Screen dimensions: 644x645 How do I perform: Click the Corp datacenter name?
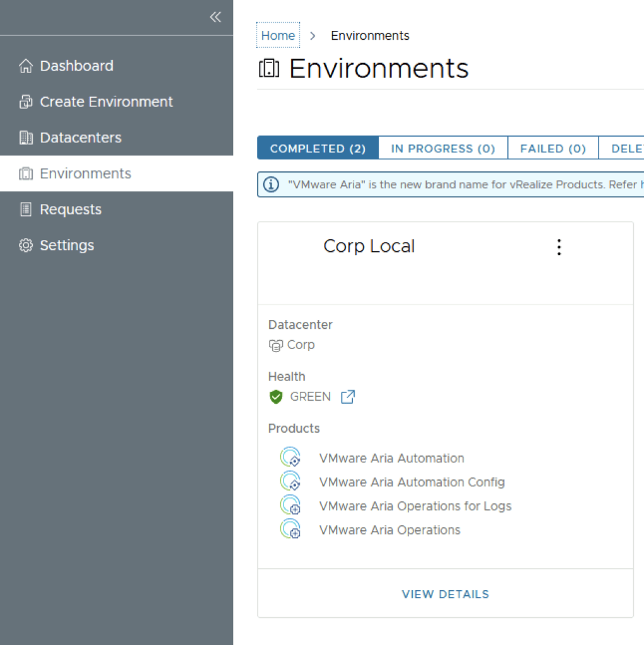pyautogui.click(x=301, y=345)
